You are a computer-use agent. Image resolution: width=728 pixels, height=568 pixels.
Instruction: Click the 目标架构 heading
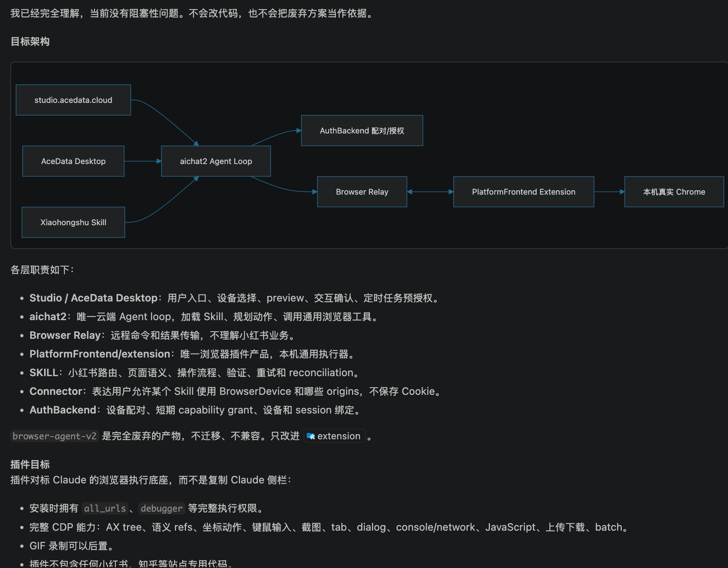coord(30,41)
